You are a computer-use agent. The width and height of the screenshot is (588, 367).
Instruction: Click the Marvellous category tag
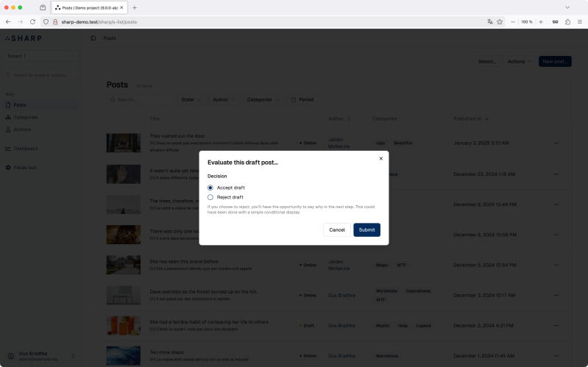tap(387, 356)
